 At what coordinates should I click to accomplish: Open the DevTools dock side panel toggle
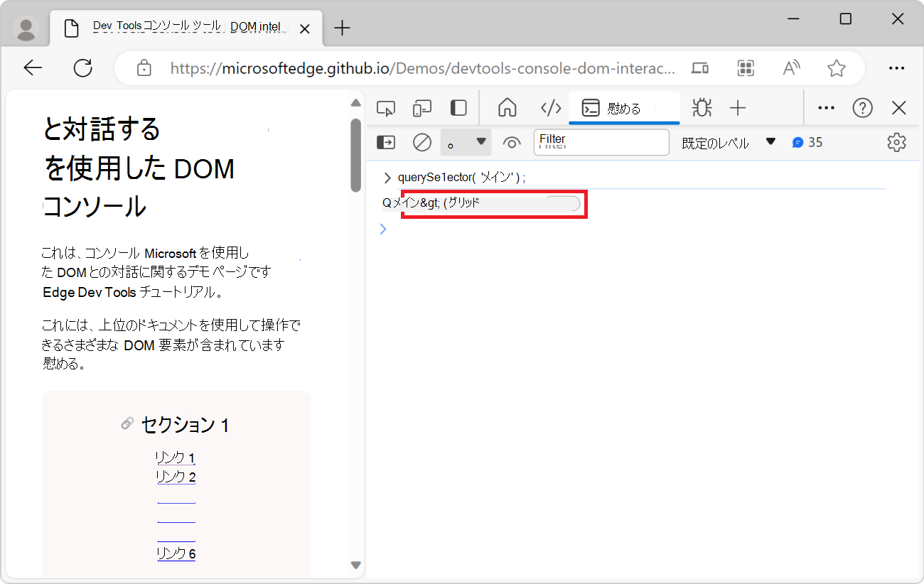[458, 107]
